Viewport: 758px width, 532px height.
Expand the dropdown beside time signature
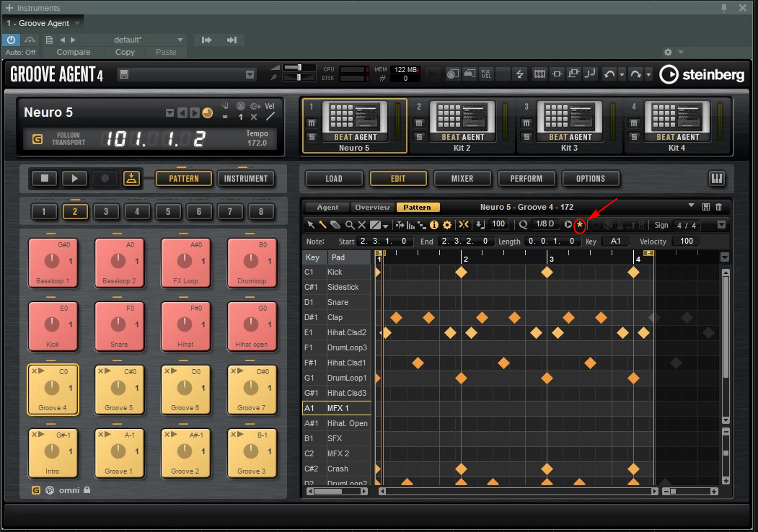click(721, 225)
